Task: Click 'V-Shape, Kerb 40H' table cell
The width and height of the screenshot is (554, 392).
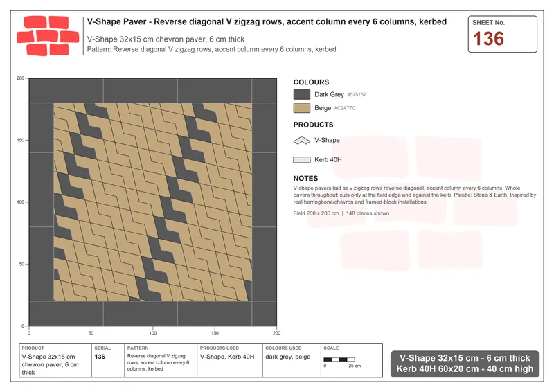Action: 227,357
